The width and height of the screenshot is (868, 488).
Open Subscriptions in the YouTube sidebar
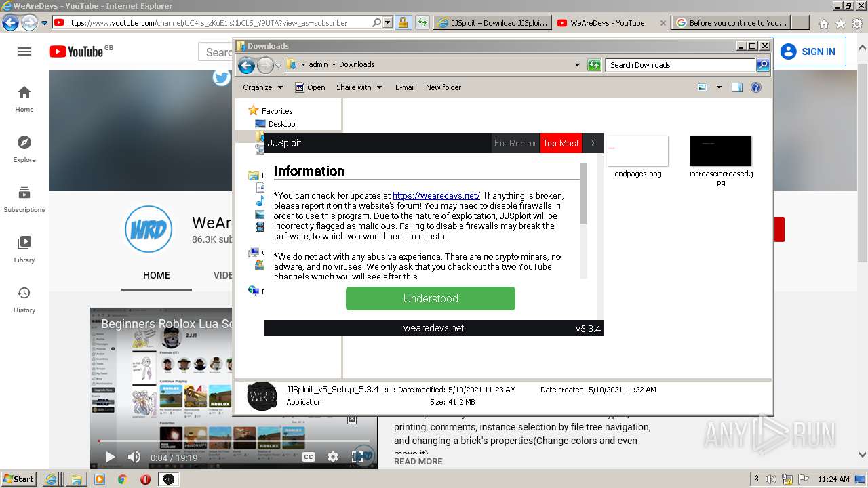click(24, 199)
